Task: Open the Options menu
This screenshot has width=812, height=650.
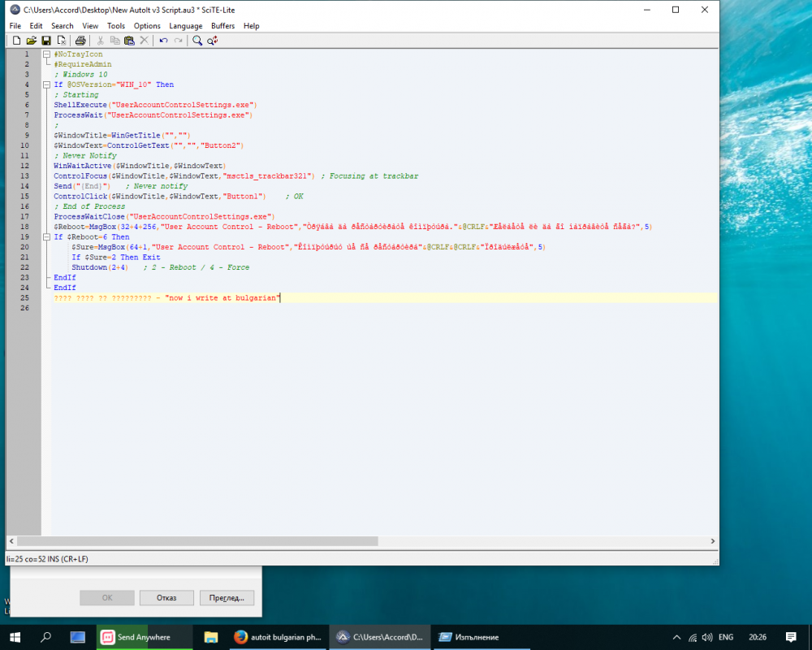Action: tap(147, 26)
